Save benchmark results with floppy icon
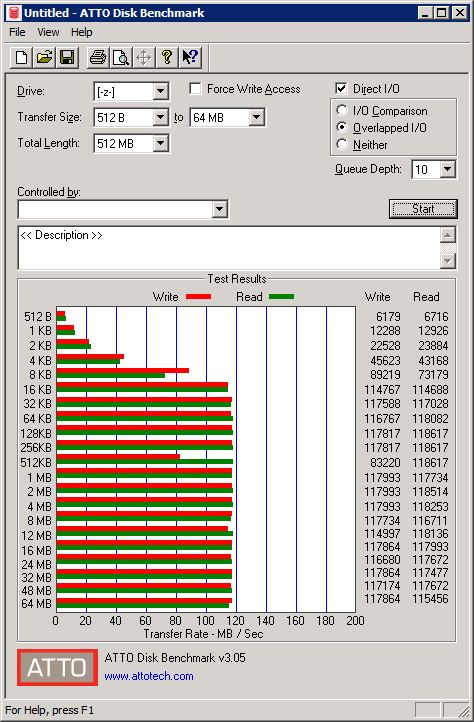Screen dimensions: 474x722 pos(67,58)
